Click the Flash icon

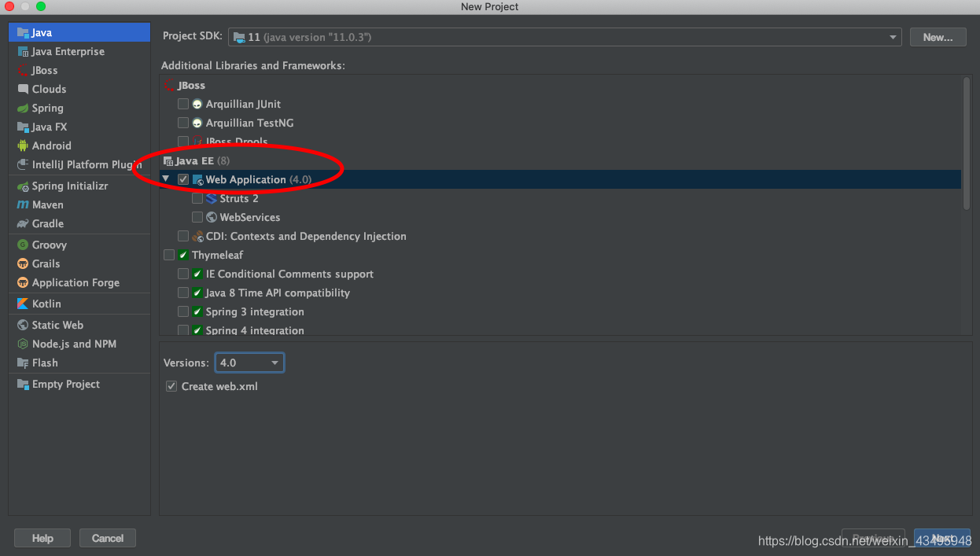pos(23,363)
